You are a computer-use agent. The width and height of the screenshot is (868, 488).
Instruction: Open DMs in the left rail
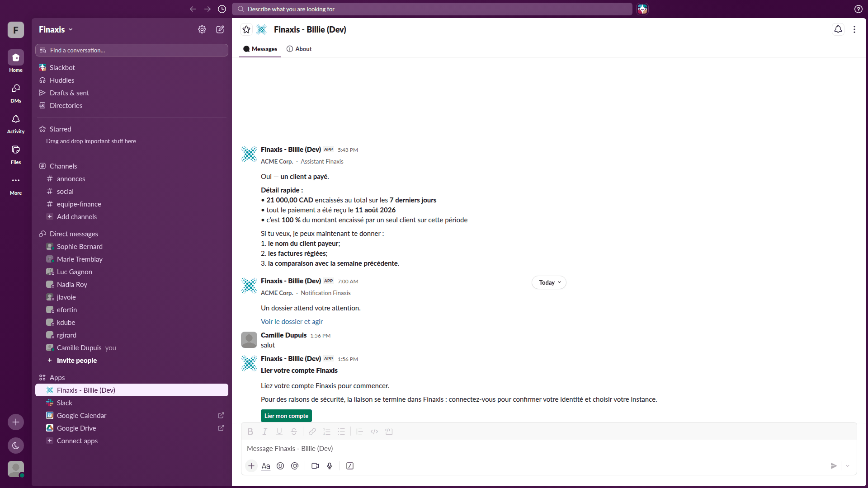tap(16, 93)
